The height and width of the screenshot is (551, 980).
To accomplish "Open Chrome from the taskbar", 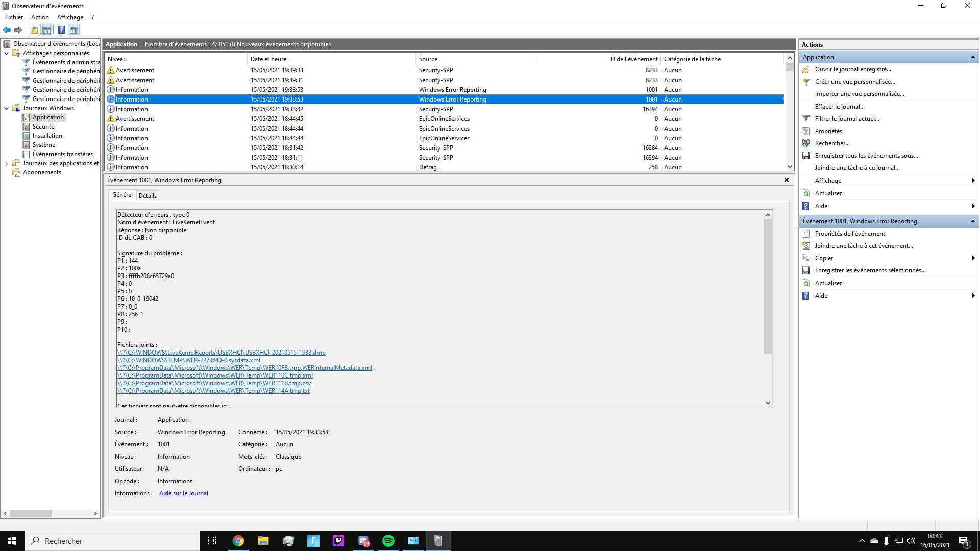I will coord(238,541).
